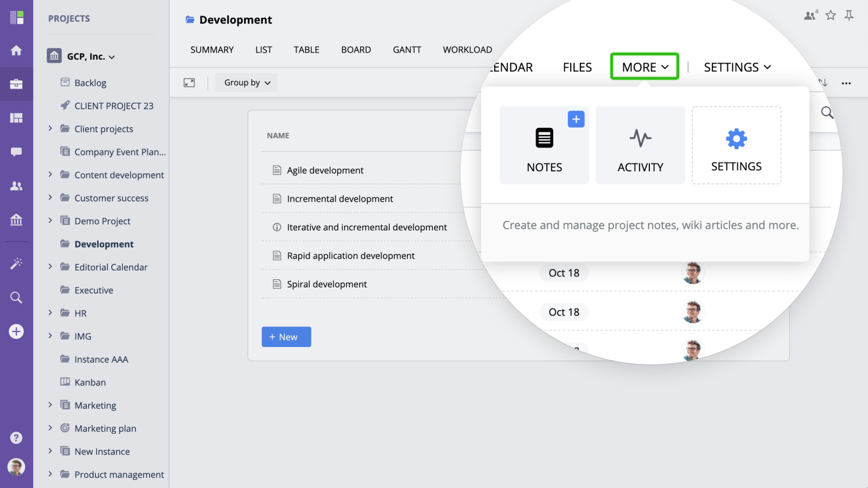
Task: Switch to the BOARD tab
Action: 356,49
